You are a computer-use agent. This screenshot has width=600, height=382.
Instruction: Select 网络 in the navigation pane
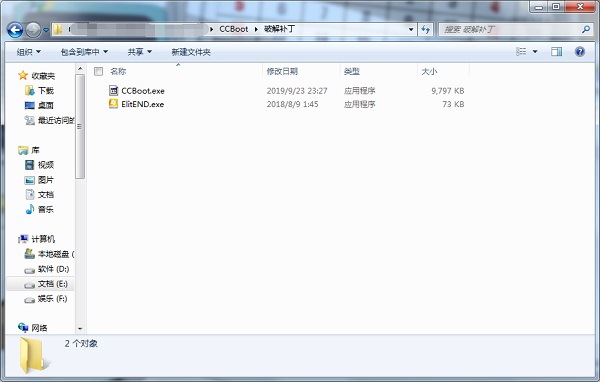pyautogui.click(x=39, y=328)
